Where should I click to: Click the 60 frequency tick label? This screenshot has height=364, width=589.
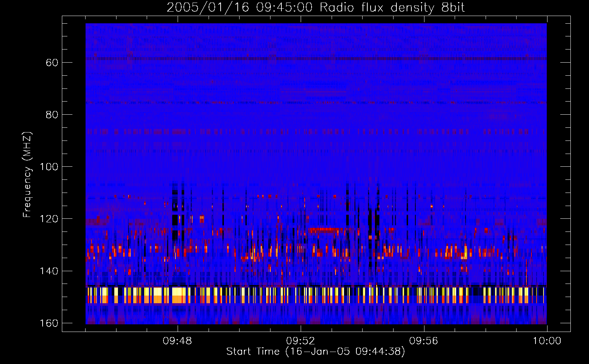[x=52, y=63]
